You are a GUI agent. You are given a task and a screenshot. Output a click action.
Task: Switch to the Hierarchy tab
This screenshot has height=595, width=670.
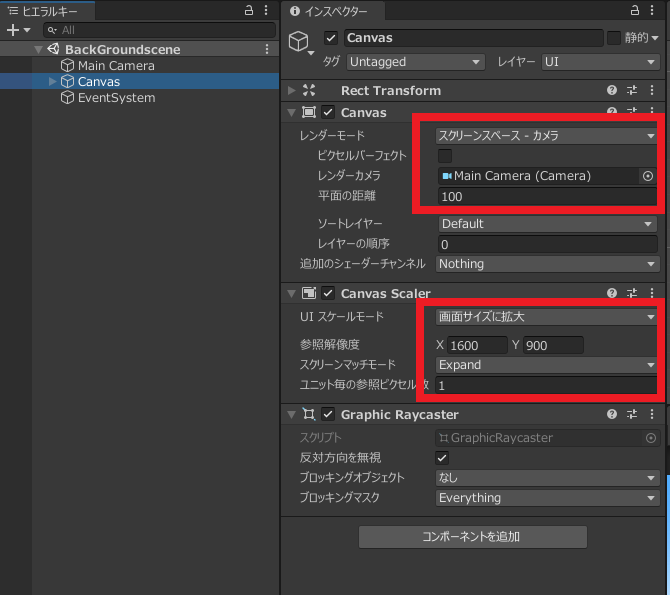(x=47, y=11)
